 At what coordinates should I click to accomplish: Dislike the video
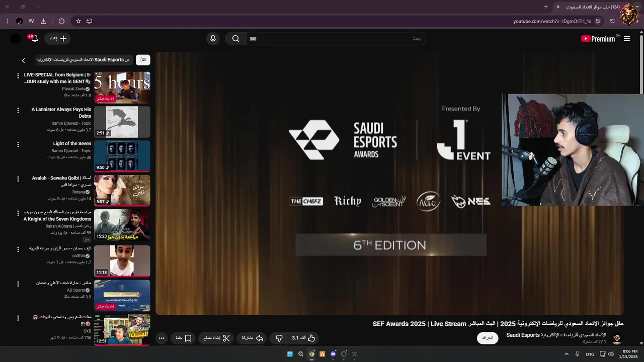tap(279, 338)
